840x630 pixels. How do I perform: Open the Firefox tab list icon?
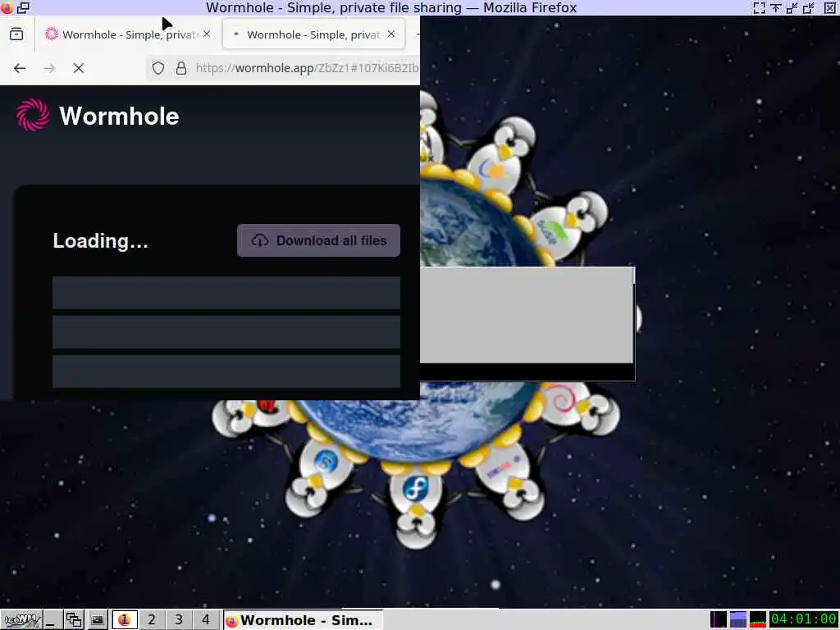pos(16,34)
